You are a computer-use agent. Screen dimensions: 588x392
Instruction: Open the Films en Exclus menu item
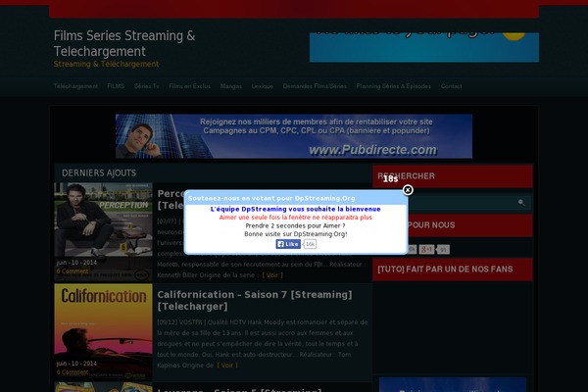[190, 86]
